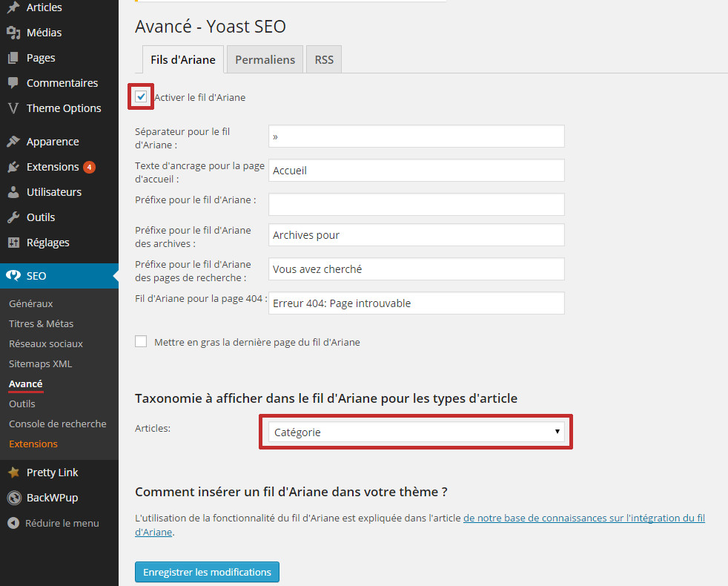This screenshot has width=728, height=586.
Task: Click the Vous avez cherché field
Action: click(x=417, y=269)
